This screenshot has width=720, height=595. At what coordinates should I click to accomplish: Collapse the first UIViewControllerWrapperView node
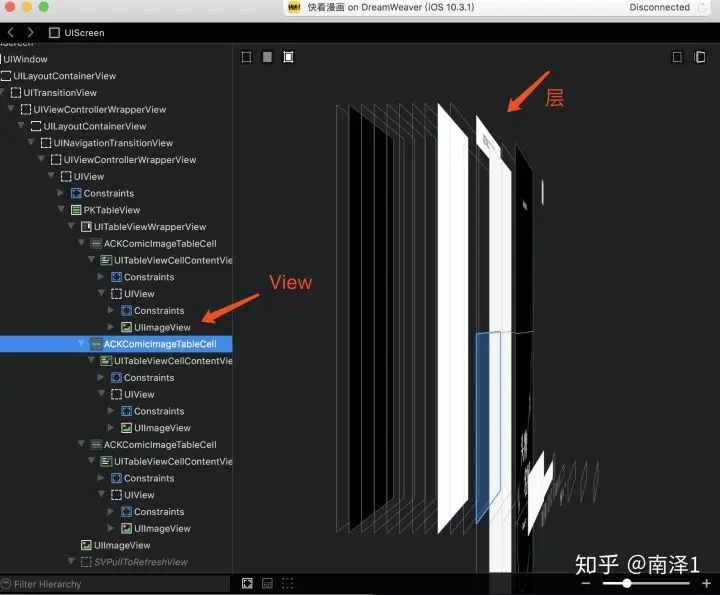point(11,109)
